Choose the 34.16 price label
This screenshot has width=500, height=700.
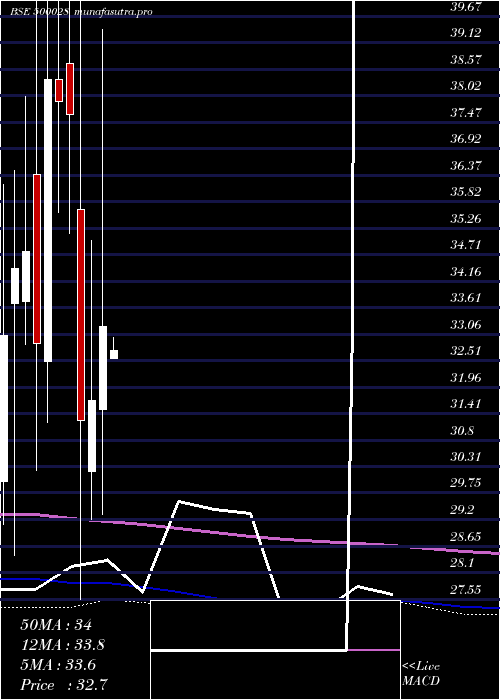tap(465, 271)
